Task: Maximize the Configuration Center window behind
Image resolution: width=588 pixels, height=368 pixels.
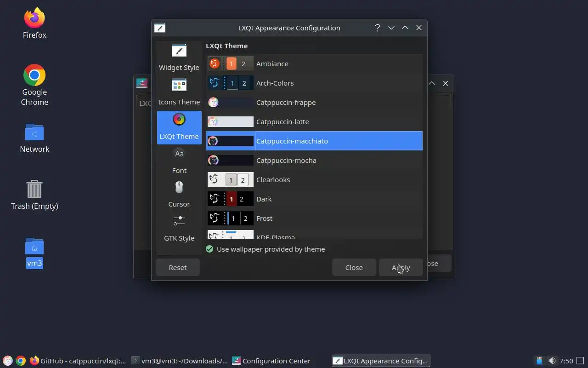Action: tap(432, 83)
